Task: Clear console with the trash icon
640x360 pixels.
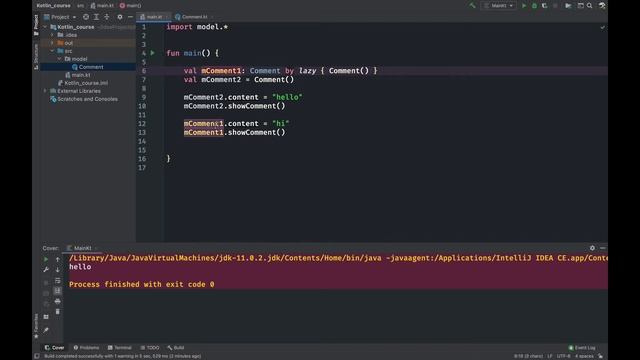Action: (58, 312)
